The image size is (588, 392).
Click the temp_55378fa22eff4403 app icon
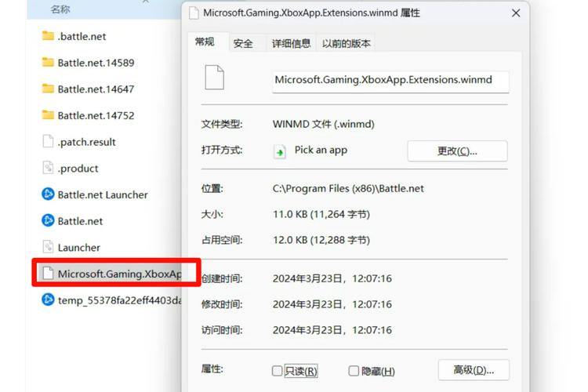point(48,299)
